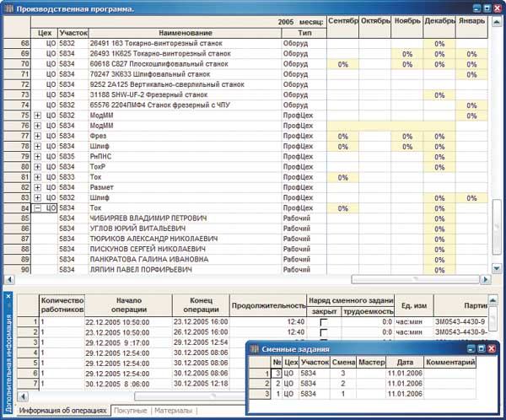The width and height of the screenshot is (506, 420).
Task: Click operations panel scroll-up arrow
Action: click(493, 300)
